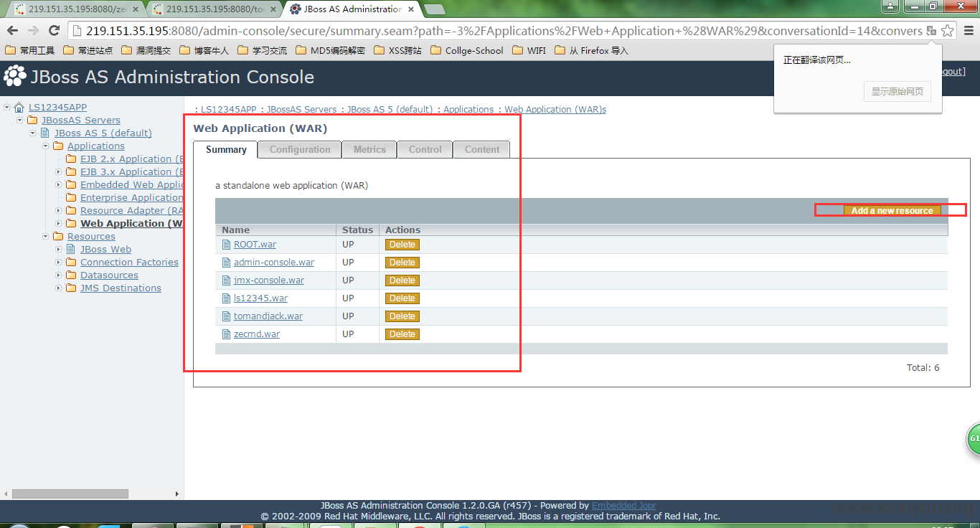The image size is (980, 528).
Task: Click the LS12345APP home icon in tree
Action: pos(19,108)
